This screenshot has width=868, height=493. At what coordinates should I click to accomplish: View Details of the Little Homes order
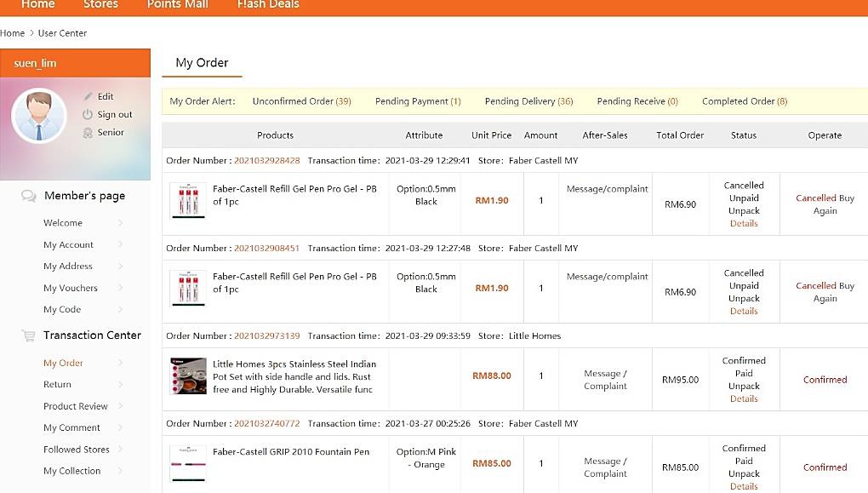744,398
